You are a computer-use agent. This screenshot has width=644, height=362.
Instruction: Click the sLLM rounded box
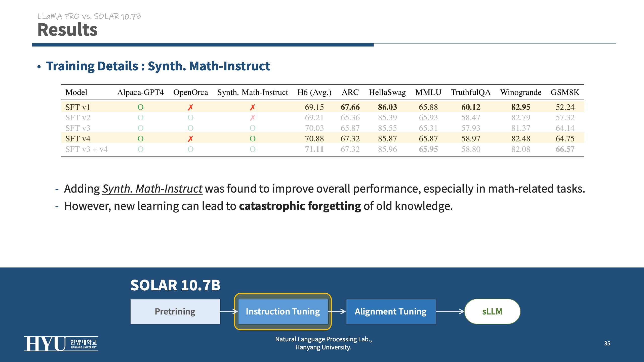pos(492,311)
